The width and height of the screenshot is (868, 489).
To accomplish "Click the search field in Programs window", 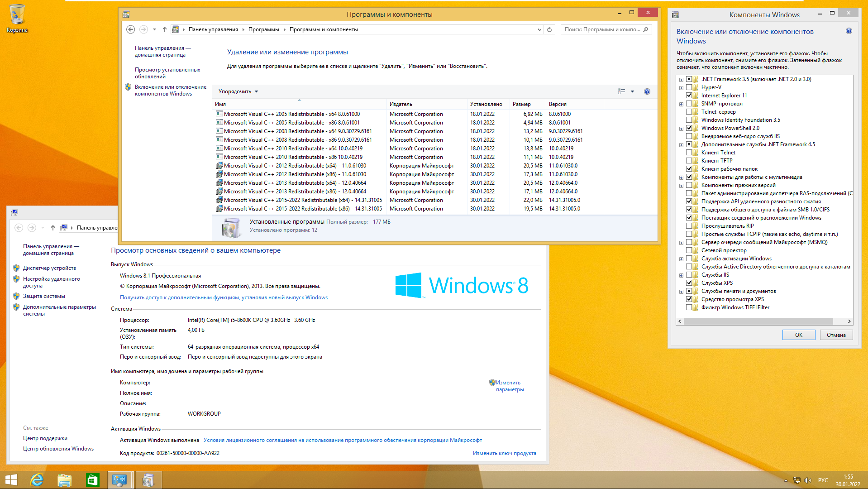I will click(601, 29).
